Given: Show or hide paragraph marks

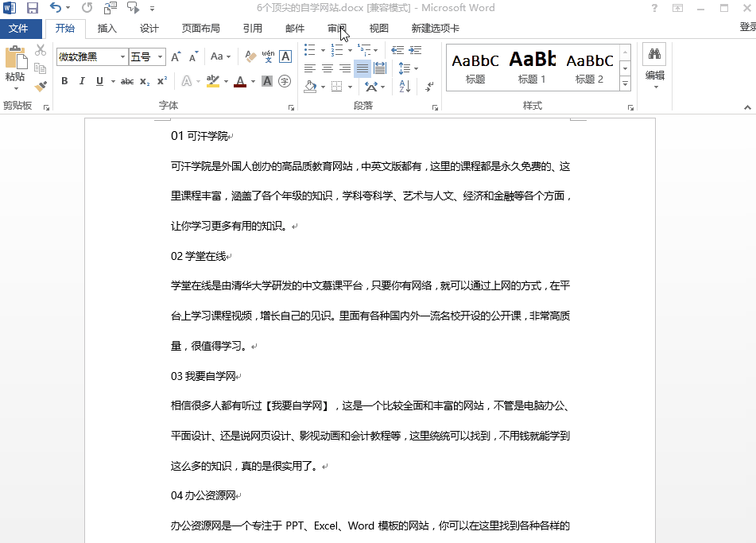Looking at the screenshot, I should (429, 87).
